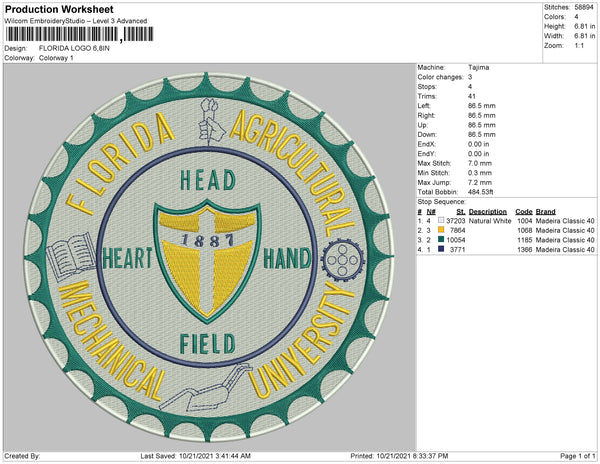Select the 'Color changes:' label

440,77
